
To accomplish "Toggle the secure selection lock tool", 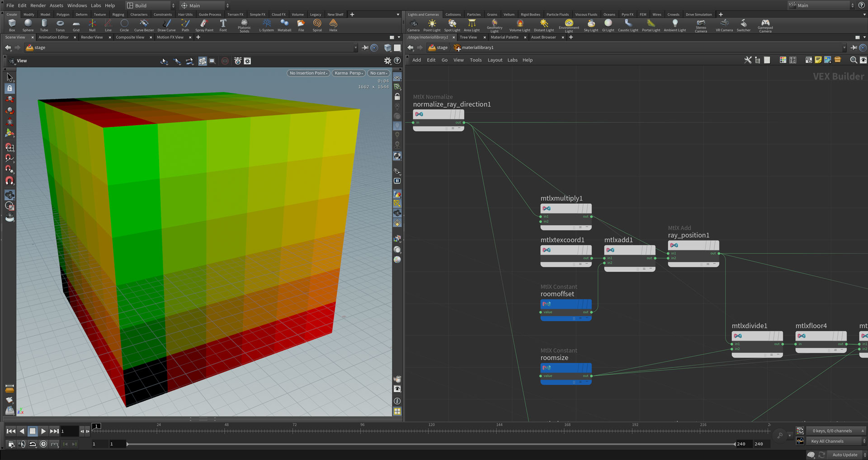I will pos(9,89).
